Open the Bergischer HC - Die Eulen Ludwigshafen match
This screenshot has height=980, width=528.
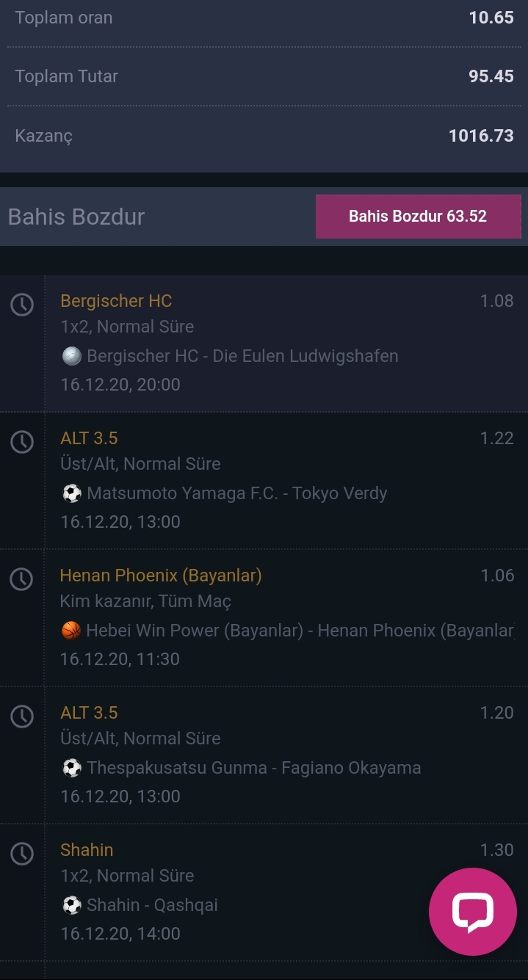pyautogui.click(x=242, y=356)
